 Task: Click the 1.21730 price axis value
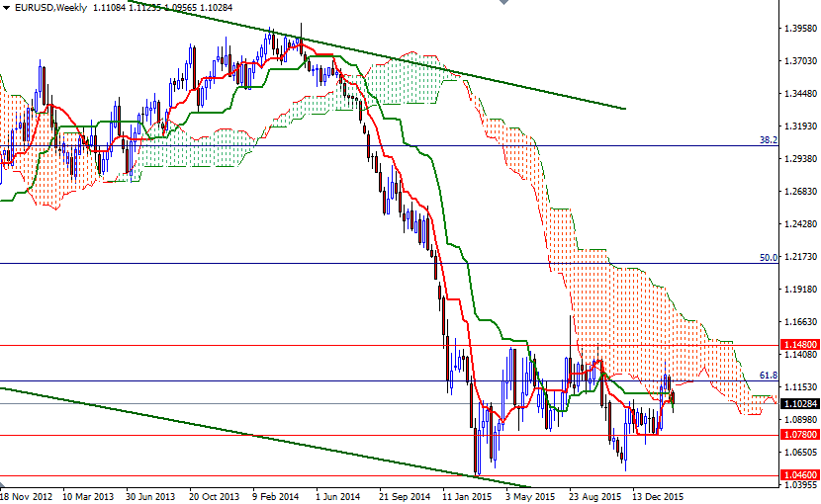[801, 257]
